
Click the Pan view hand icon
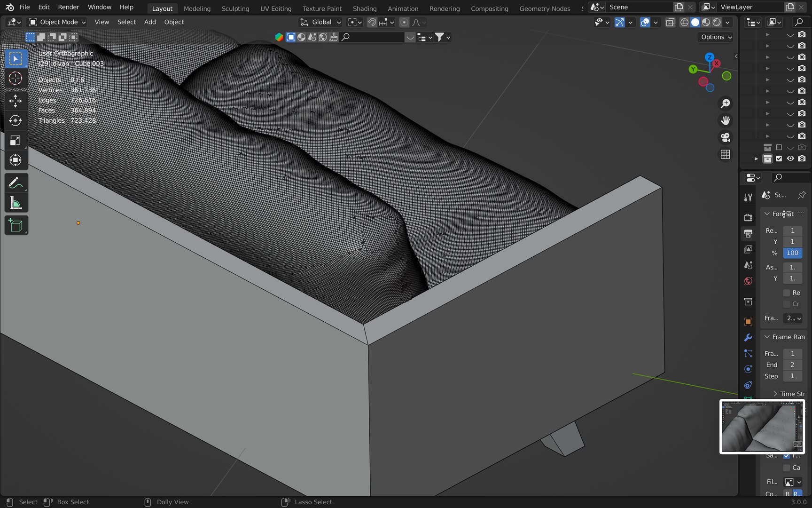pos(726,120)
